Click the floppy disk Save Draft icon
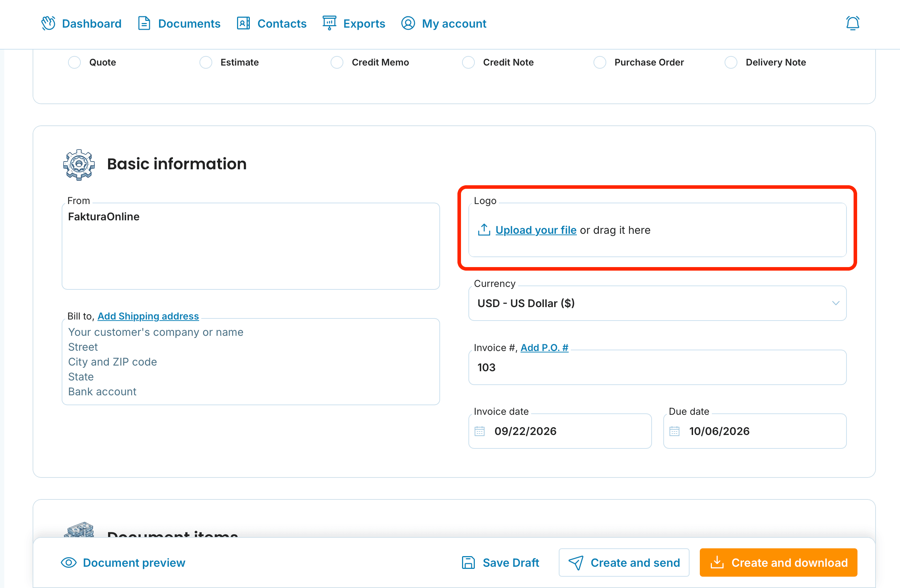The width and height of the screenshot is (900, 588). [x=468, y=562]
